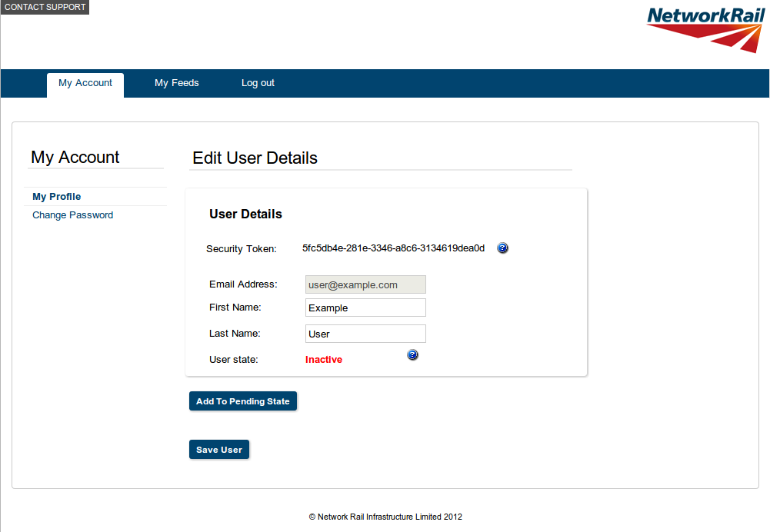Click the Network Rail logo
This screenshot has height=532, width=770.
pyautogui.click(x=703, y=28)
